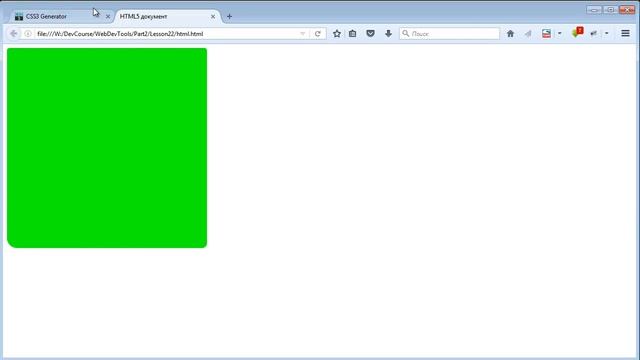Close the CSS3 Generator tab
Screen dimensions: 640x360
108,17
